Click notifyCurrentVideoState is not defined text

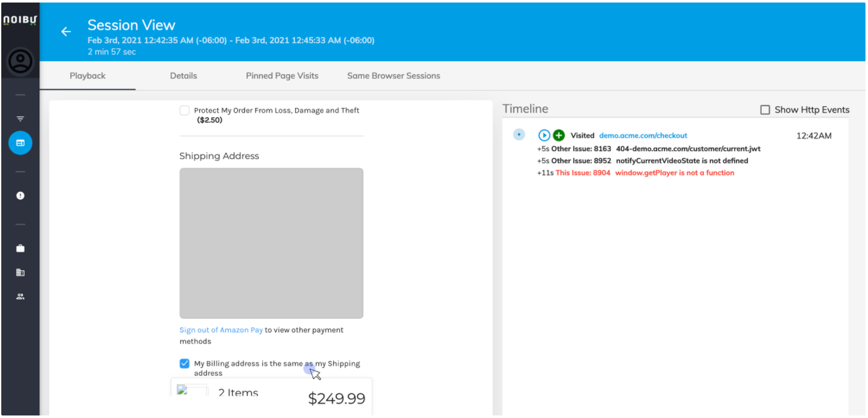682,160
